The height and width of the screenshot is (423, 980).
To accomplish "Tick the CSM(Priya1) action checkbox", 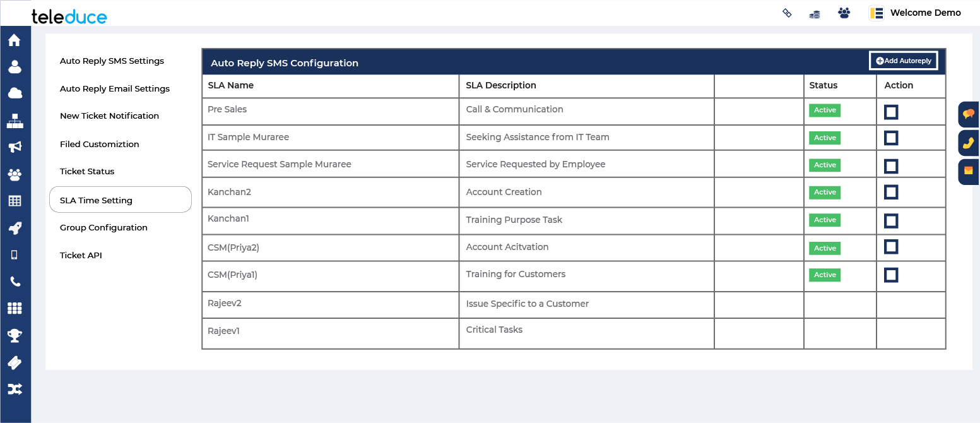I will (x=890, y=275).
